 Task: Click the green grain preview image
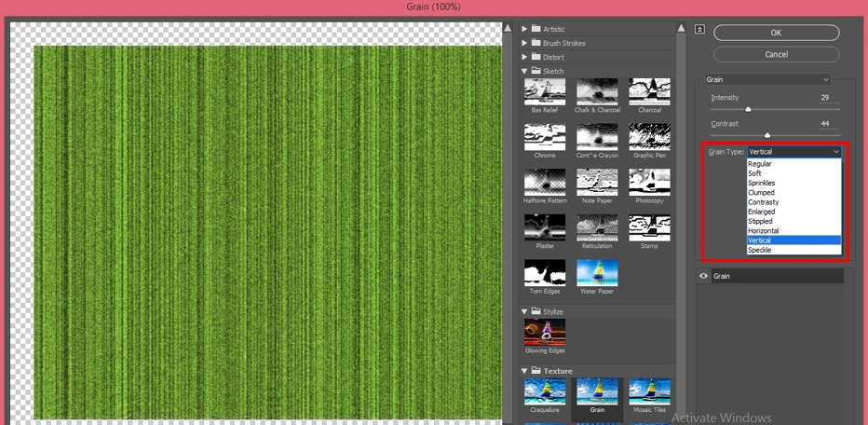tap(268, 232)
